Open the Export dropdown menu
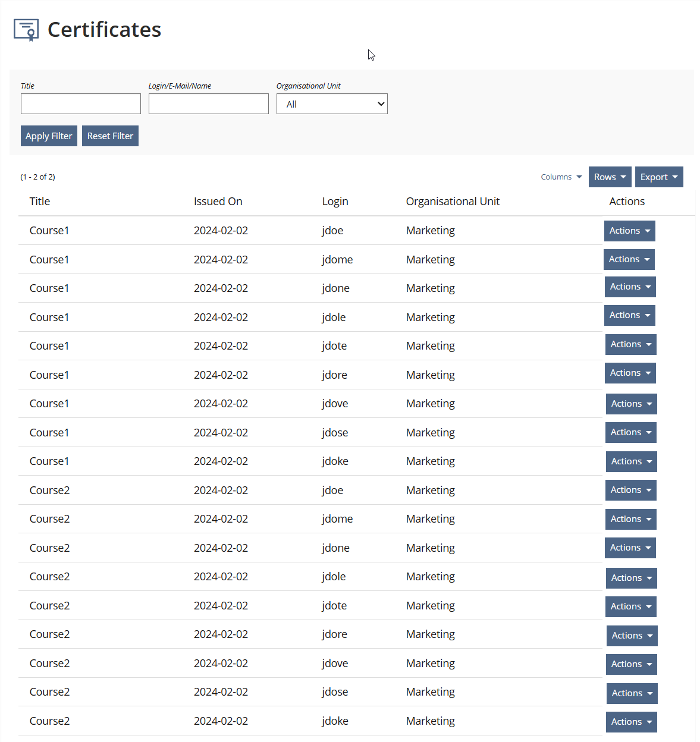 (659, 177)
